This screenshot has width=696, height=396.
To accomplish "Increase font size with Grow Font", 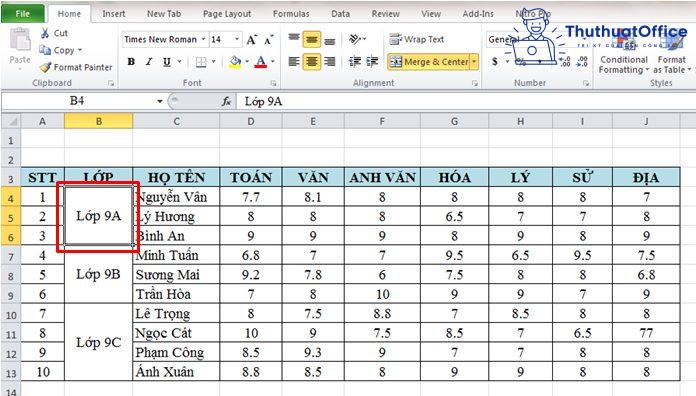I will click(x=251, y=40).
